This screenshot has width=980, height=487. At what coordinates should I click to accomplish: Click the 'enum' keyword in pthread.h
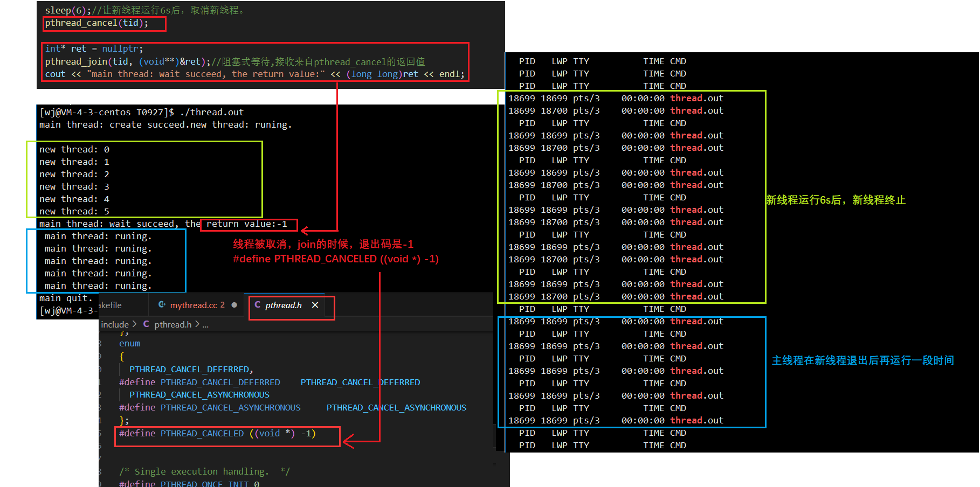tap(129, 344)
